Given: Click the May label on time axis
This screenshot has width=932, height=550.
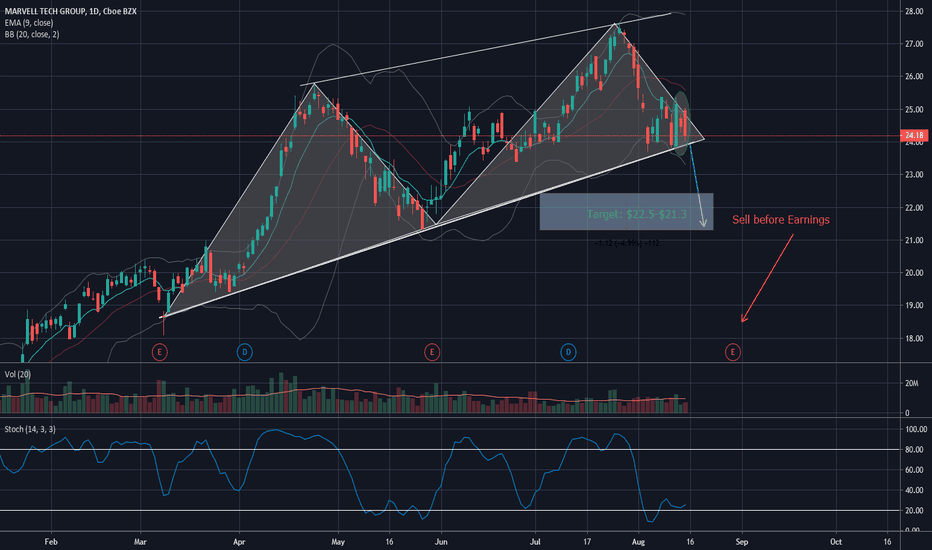Looking at the screenshot, I should tap(338, 542).
